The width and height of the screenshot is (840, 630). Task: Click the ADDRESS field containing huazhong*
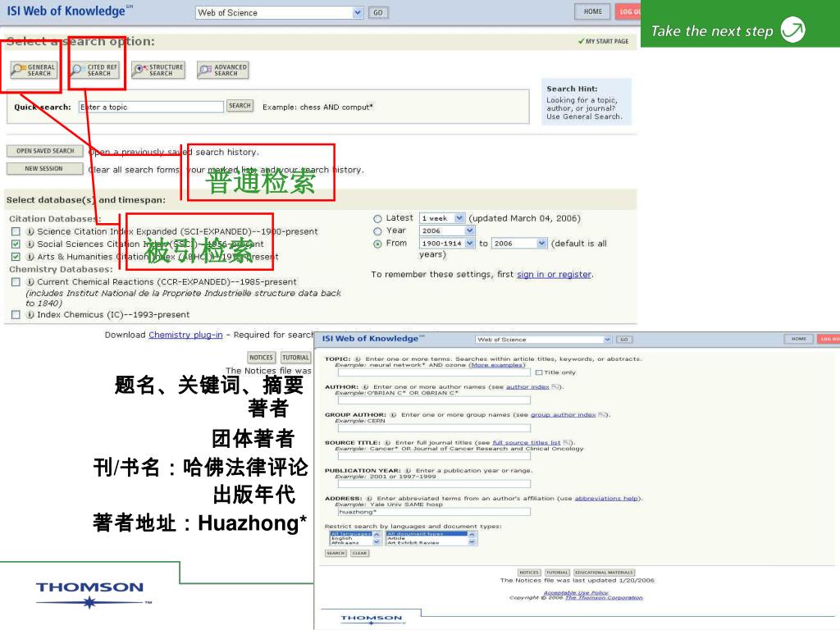434,512
